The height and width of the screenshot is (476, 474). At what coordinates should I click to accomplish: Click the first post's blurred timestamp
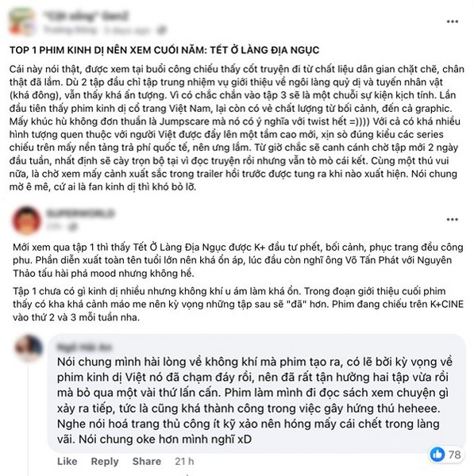click(x=126, y=30)
